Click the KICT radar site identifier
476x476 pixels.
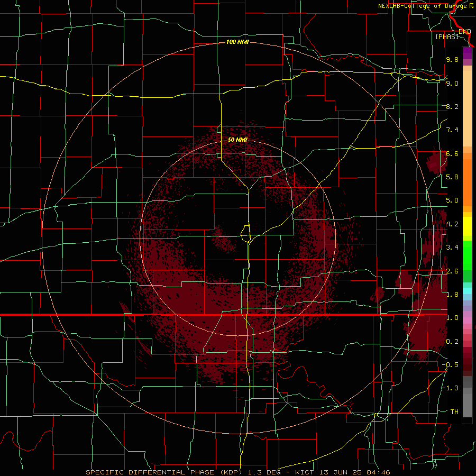304,472
